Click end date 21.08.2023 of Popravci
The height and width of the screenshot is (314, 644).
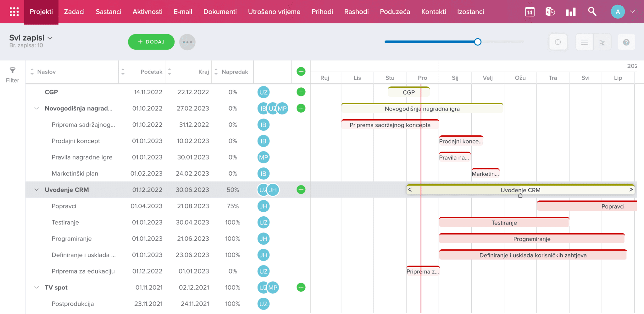coord(193,206)
